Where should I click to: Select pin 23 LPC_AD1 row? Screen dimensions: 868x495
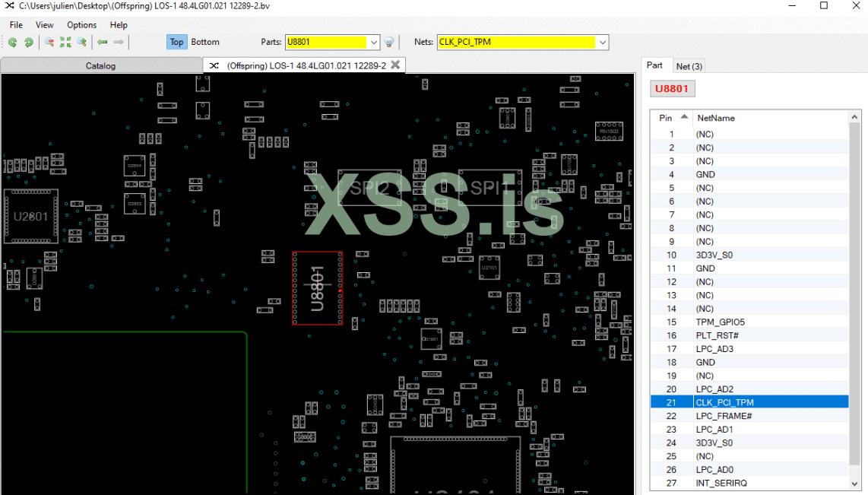pyautogui.click(x=749, y=430)
